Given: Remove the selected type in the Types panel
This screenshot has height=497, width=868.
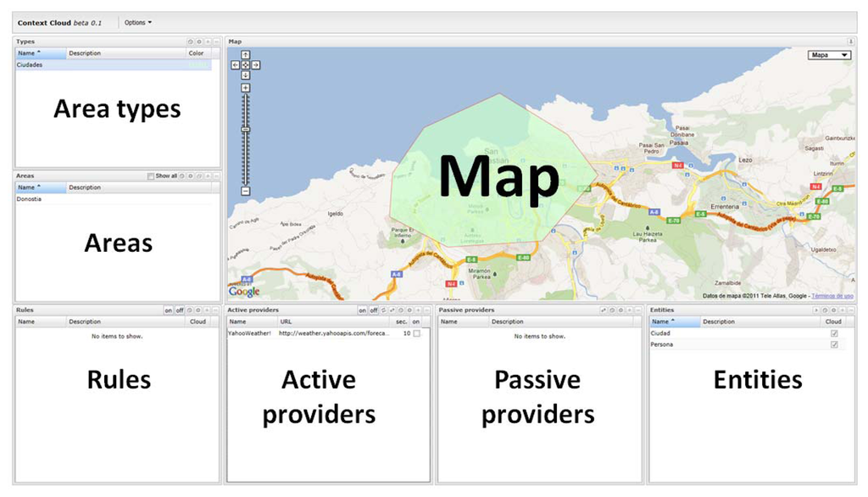Looking at the screenshot, I should (216, 42).
